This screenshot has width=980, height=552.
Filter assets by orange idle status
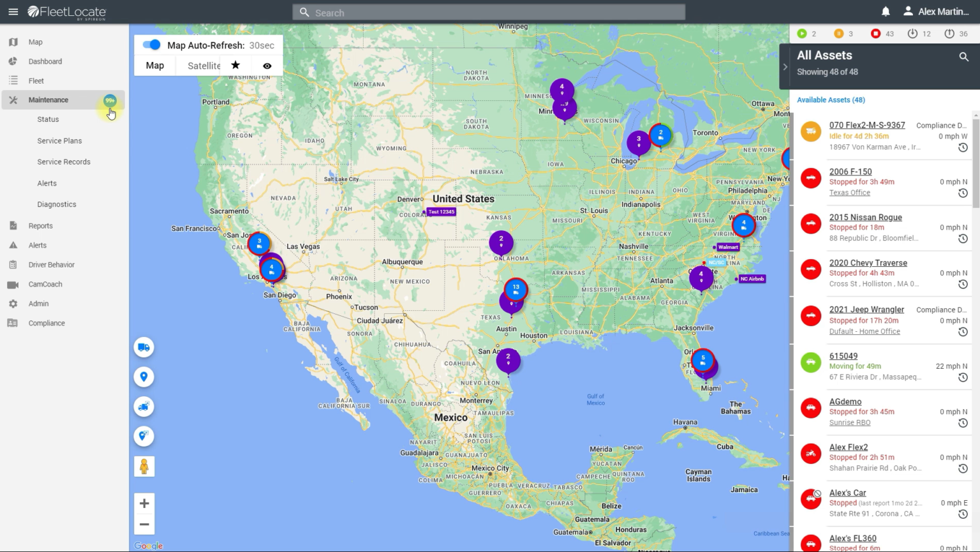point(838,34)
